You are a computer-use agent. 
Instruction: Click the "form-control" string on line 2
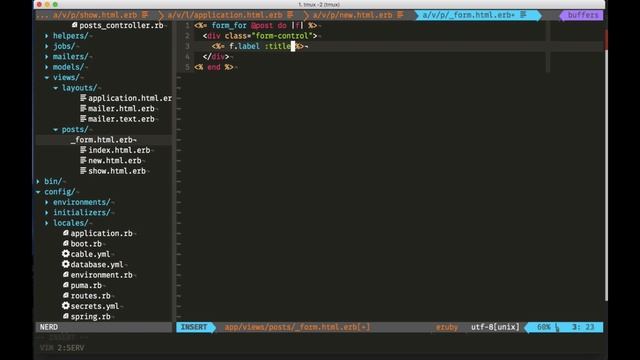pyautogui.click(x=282, y=36)
